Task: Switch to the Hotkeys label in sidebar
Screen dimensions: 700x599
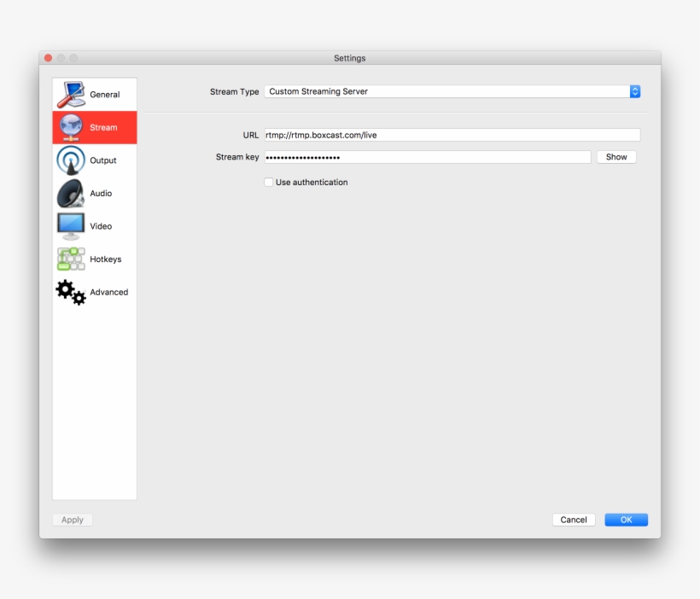Action: [106, 259]
